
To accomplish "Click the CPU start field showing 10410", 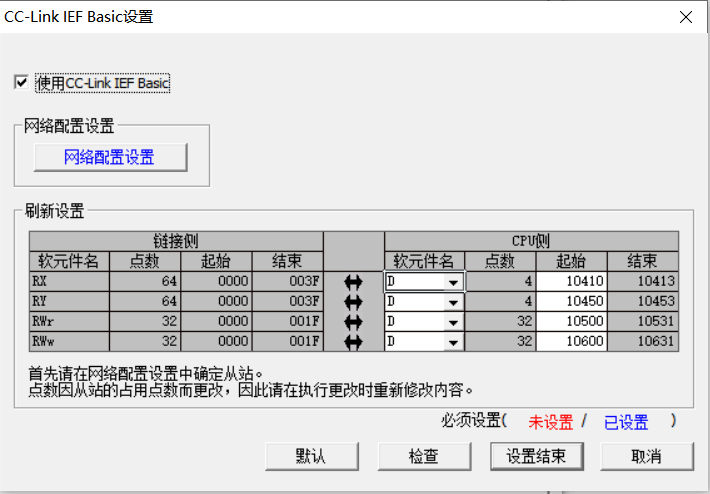I will (x=571, y=281).
